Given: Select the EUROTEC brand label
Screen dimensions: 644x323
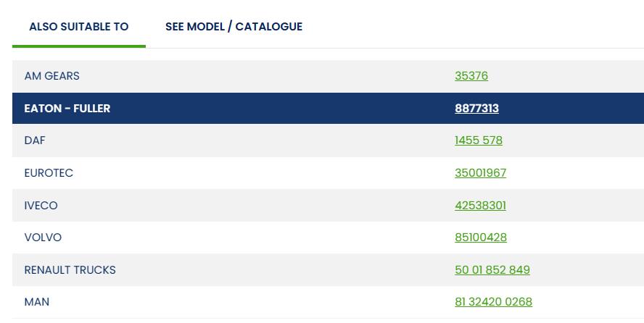Looking at the screenshot, I should (49, 173).
